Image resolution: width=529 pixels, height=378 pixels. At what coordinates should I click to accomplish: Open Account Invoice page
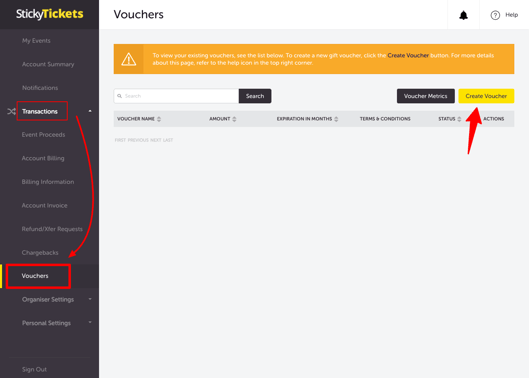pos(45,206)
